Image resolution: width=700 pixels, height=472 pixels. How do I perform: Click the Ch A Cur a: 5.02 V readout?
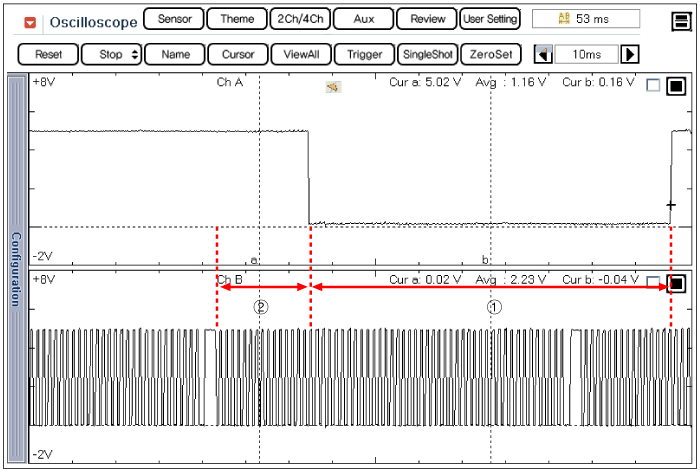(x=425, y=82)
